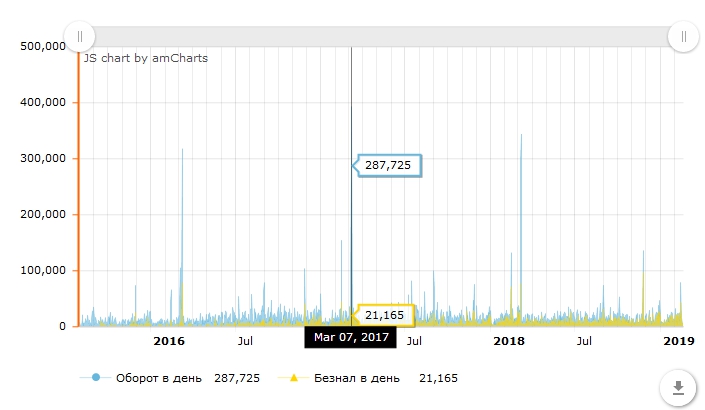This screenshot has width=705, height=410.
Task: Click the left scrollbar grip handle
Action: 80,36
